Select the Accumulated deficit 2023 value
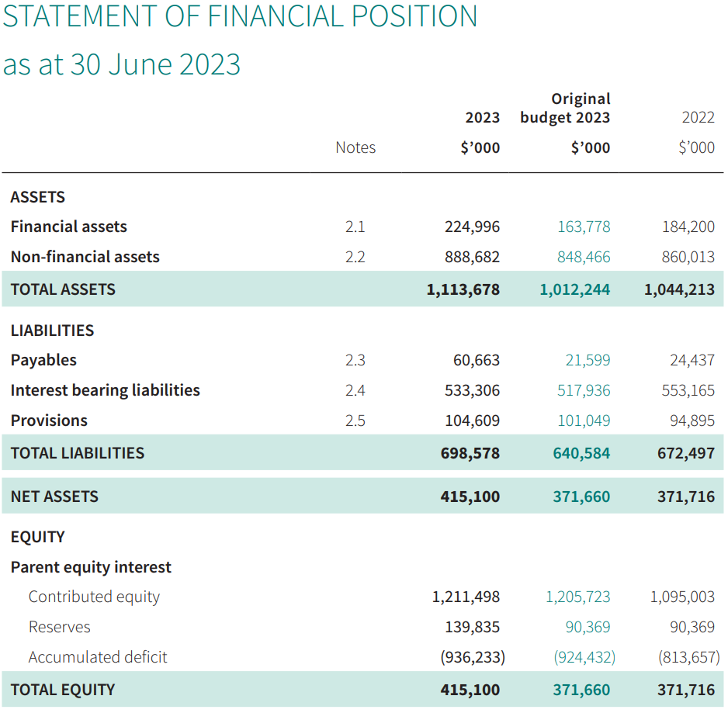The height and width of the screenshot is (713, 728). pyautogui.click(x=473, y=657)
